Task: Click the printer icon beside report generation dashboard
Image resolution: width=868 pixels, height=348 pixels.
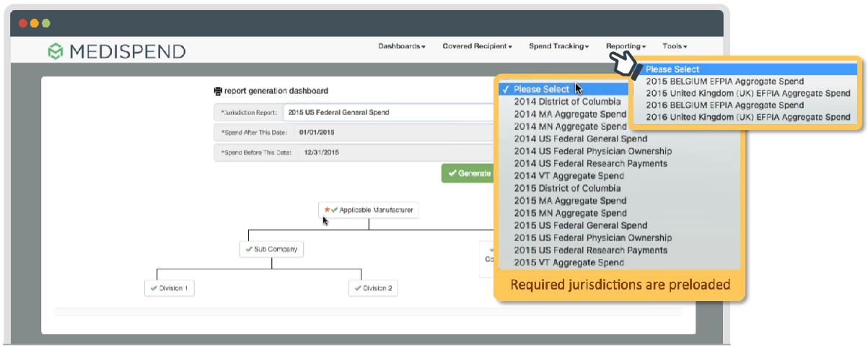Action: pos(218,92)
